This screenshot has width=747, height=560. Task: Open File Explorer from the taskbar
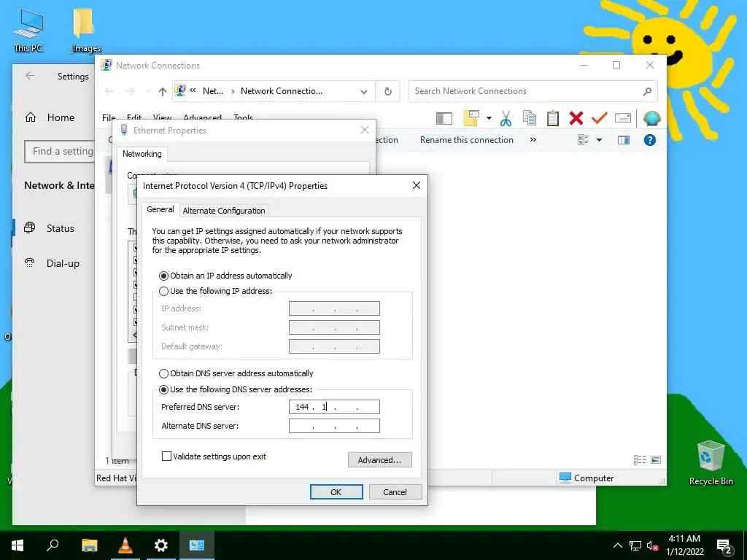(x=89, y=545)
